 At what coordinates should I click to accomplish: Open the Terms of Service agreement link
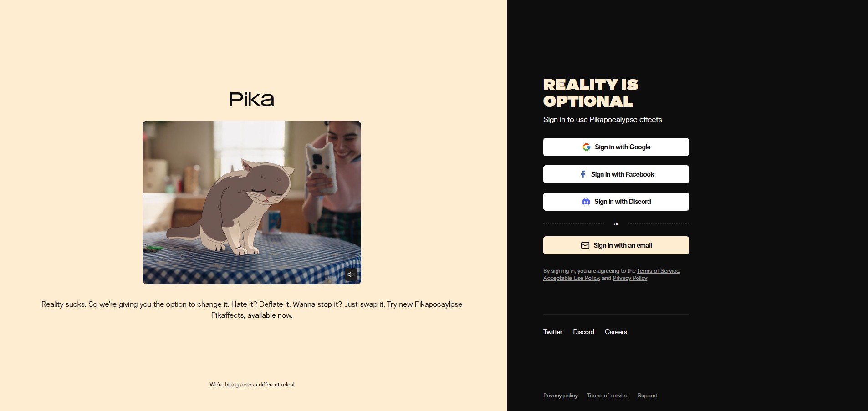658,271
